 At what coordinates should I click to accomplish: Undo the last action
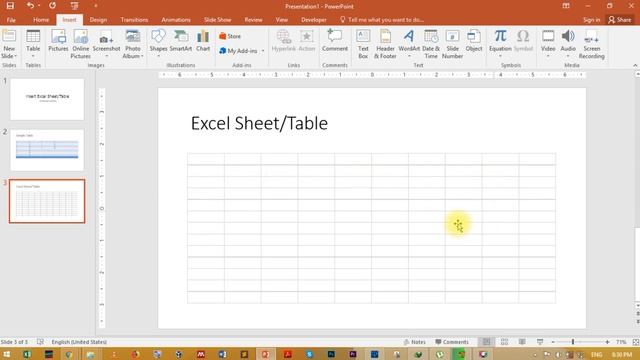point(30,6)
